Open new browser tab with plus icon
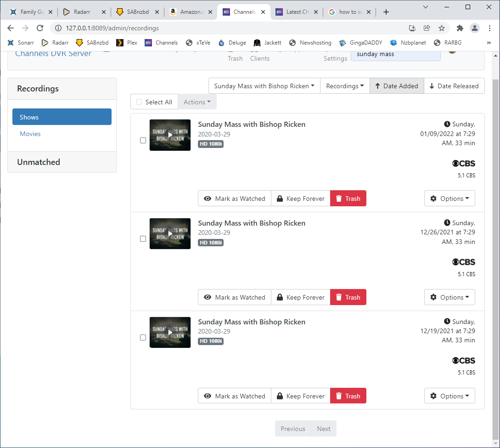Viewport: 500px width, 448px height. point(386,12)
